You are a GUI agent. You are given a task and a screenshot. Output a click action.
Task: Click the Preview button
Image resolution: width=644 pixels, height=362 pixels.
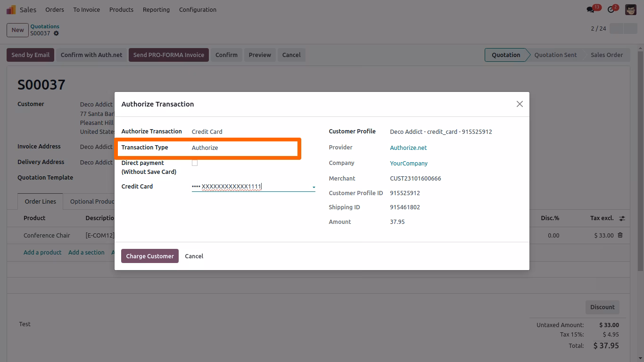pyautogui.click(x=260, y=55)
